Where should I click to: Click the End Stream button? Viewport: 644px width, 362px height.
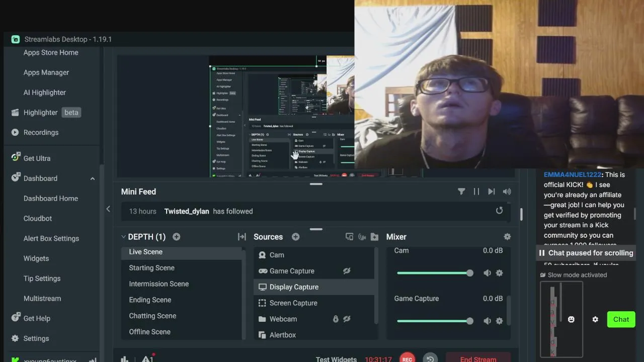point(478,358)
